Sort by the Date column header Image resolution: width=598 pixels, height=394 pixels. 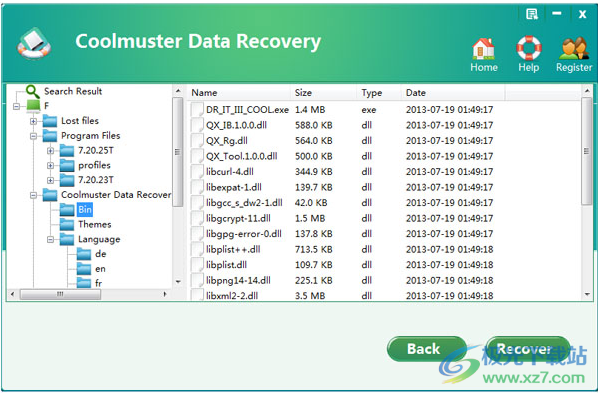pyautogui.click(x=453, y=93)
